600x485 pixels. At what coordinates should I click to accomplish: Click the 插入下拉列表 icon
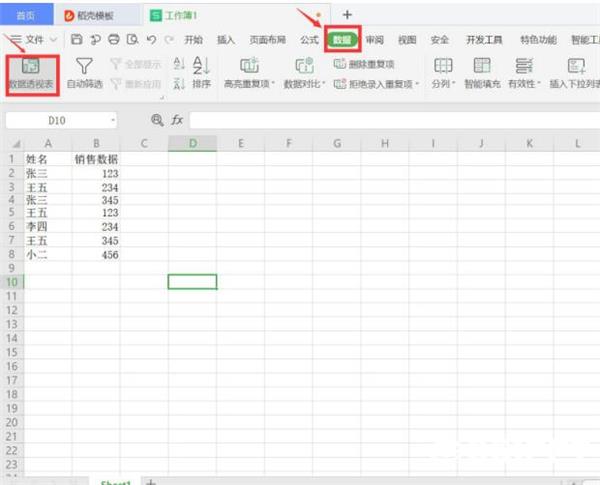pyautogui.click(x=576, y=65)
